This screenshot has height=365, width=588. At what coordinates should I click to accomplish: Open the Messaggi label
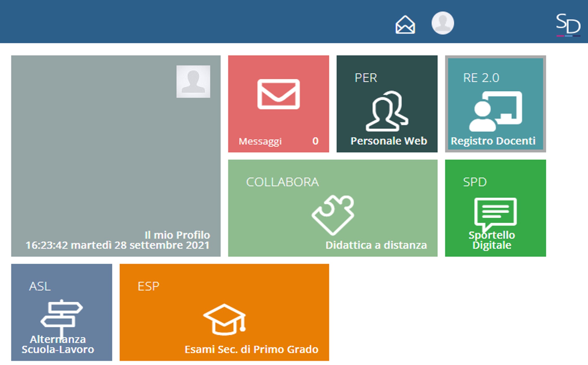coord(260,141)
